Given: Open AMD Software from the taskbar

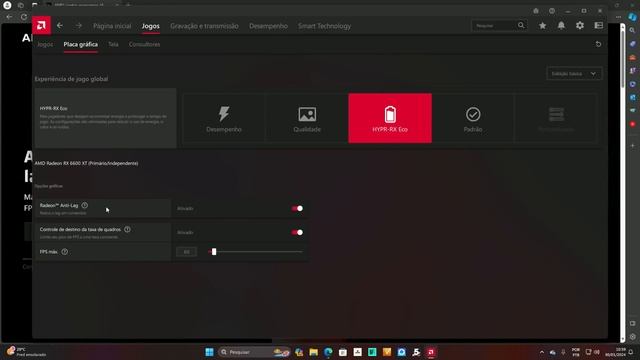Looking at the screenshot, I should coord(431,352).
